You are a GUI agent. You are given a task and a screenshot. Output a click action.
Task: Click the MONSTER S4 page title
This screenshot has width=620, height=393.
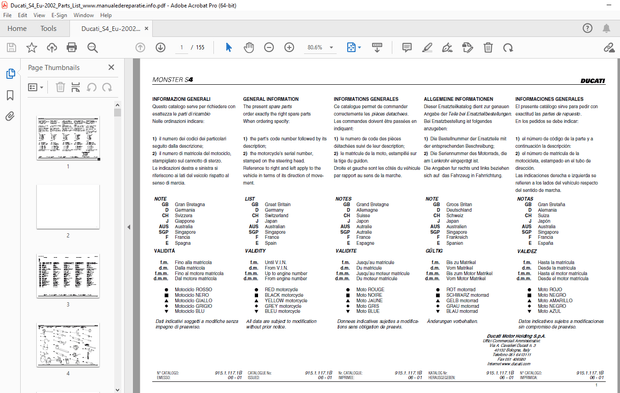173,79
